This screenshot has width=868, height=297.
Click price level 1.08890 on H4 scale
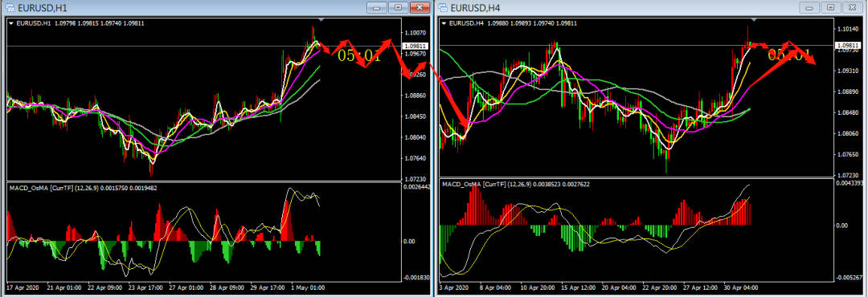[848, 92]
